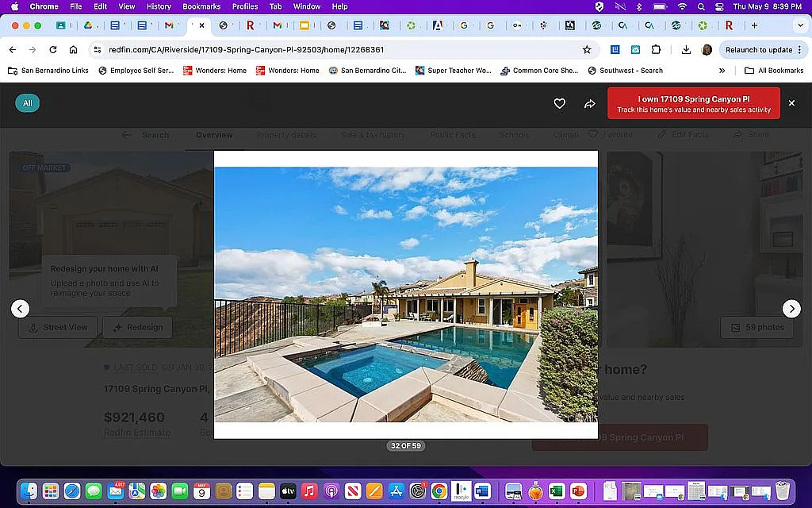Bookmark this page with the star icon
This screenshot has height=508, width=812.
tap(587, 49)
